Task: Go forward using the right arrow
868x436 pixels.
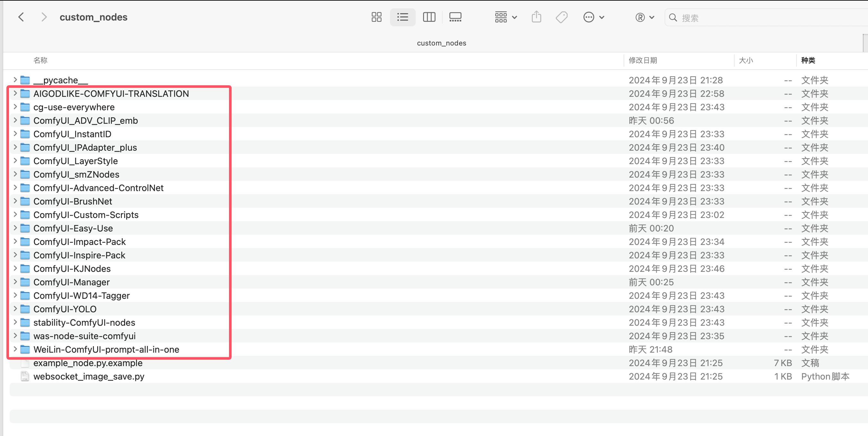Action: pyautogui.click(x=44, y=17)
